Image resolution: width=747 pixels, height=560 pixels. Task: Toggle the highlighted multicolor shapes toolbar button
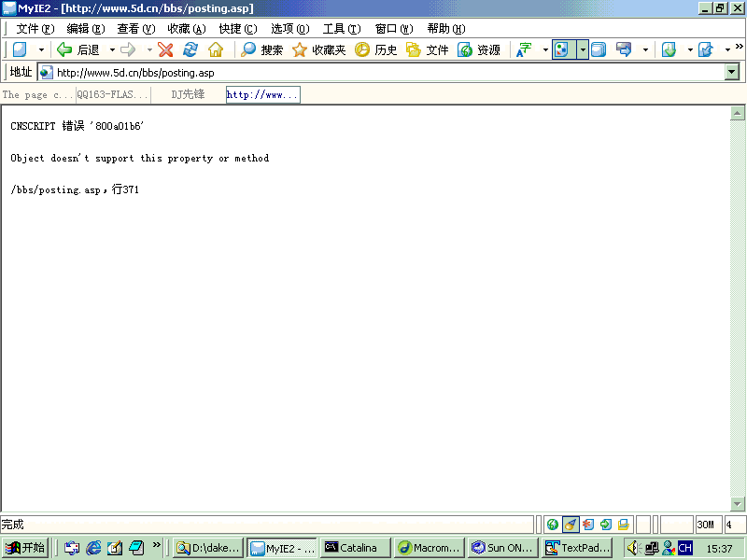[563, 49]
